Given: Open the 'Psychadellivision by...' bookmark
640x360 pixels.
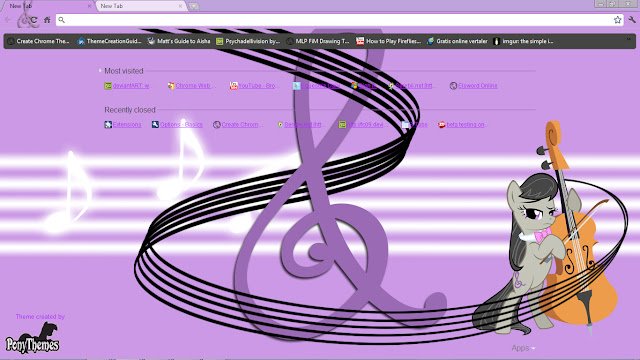Looking at the screenshot, I should 248,41.
